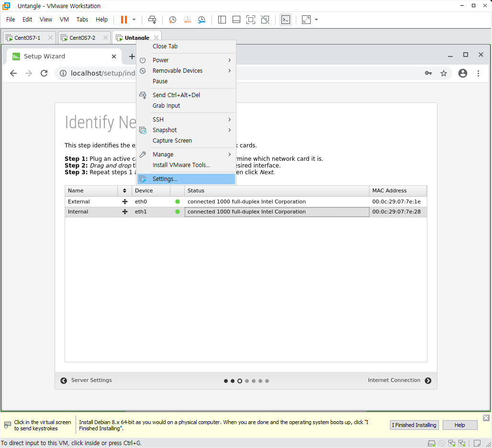Open the View menu
492x448 pixels.
click(x=46, y=20)
